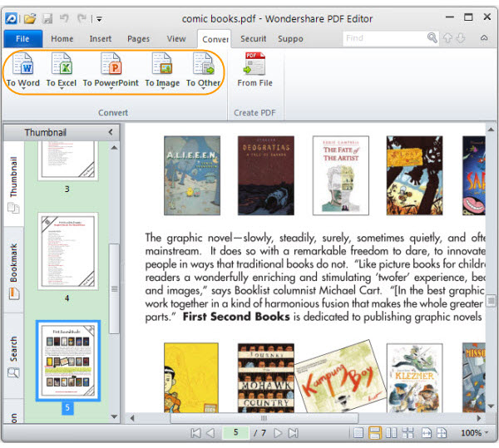Undo last action in quick toolbar

(x=65, y=18)
